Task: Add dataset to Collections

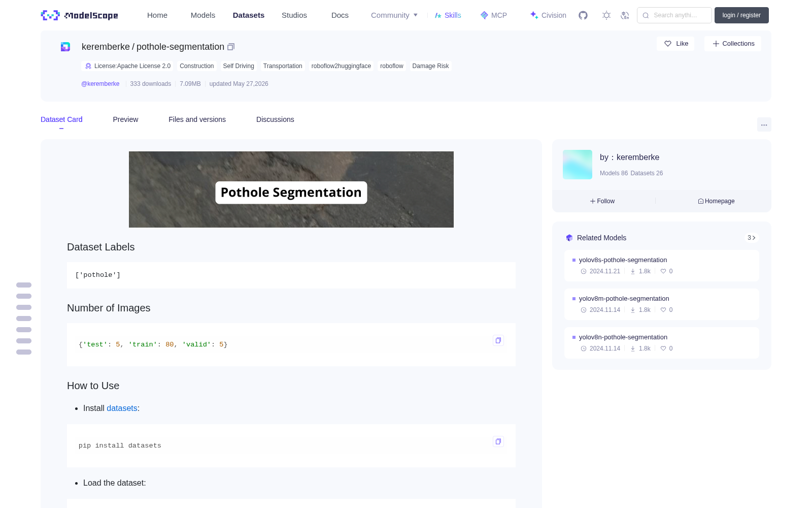Action: pos(733,44)
